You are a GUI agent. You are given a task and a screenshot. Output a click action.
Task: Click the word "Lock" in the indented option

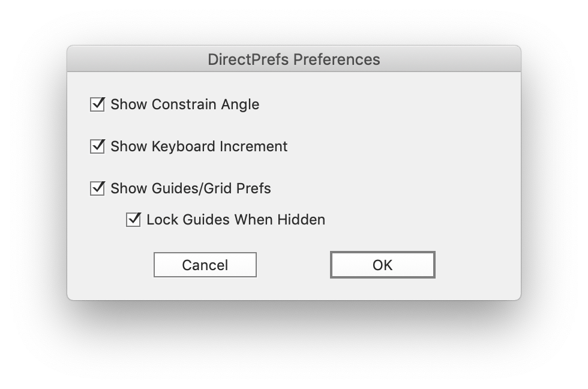click(x=160, y=220)
